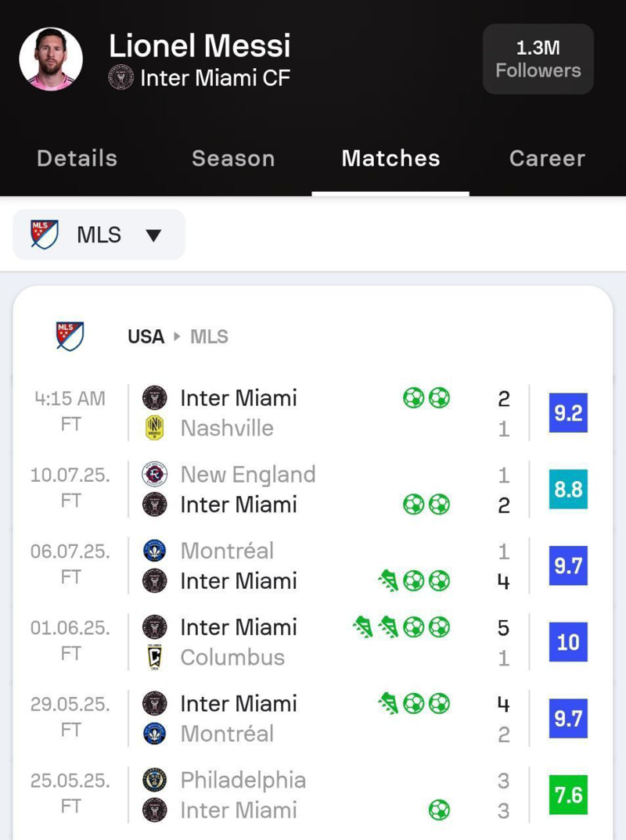Go to the Career tab
The image size is (626, 840).
(547, 158)
